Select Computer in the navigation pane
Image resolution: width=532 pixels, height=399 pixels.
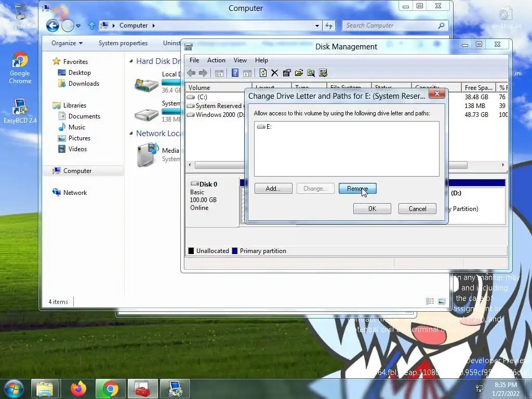coord(84,170)
